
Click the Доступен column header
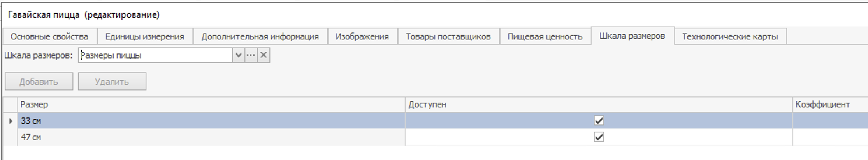pyautogui.click(x=598, y=105)
